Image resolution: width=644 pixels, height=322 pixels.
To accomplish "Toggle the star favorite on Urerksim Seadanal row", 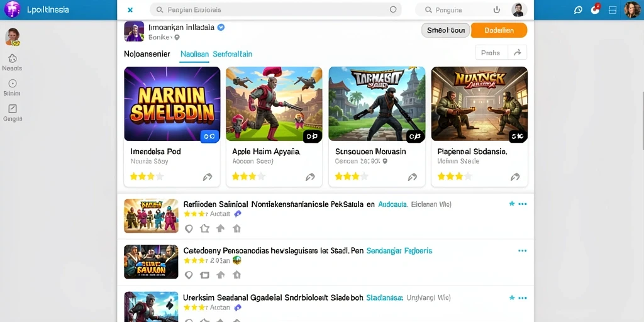I will coord(512,297).
